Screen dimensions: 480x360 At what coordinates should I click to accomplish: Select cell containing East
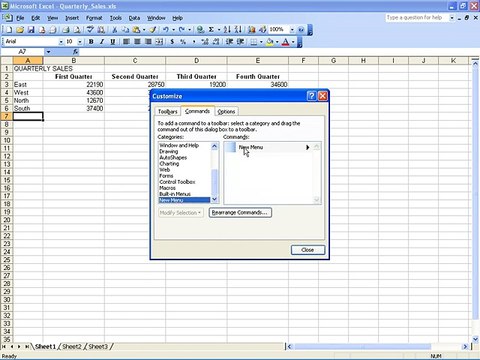pos(28,85)
